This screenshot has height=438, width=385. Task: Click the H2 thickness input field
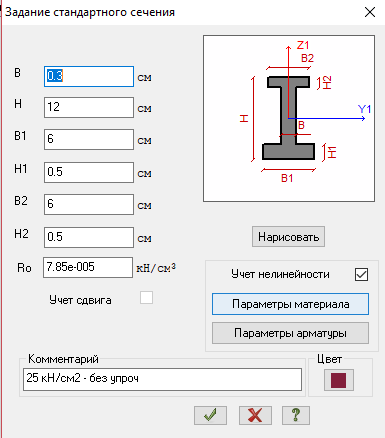point(89,237)
